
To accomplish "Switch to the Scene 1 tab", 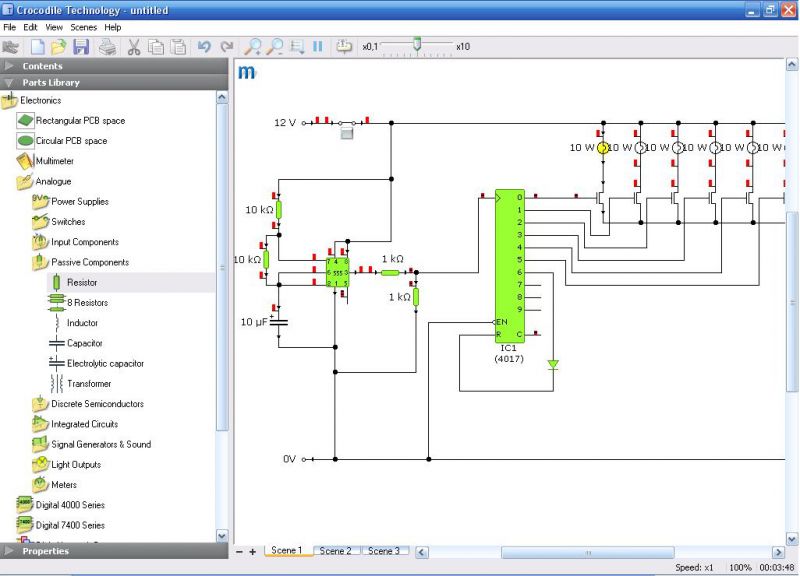I will (287, 550).
